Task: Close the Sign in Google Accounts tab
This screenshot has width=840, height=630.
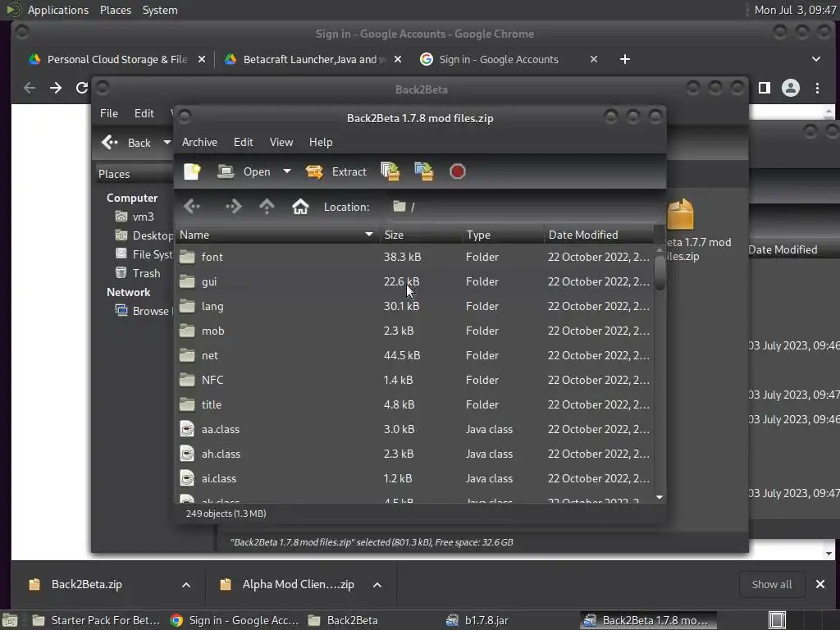Action: coord(594,59)
